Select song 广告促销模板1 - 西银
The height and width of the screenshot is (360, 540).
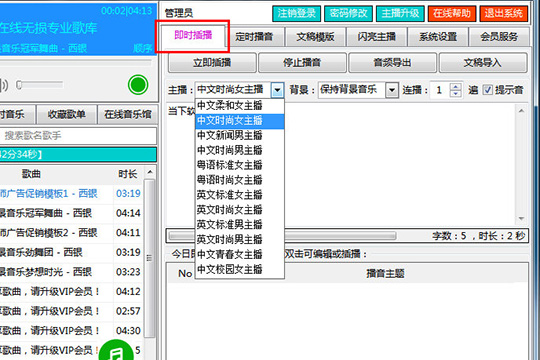tap(72, 194)
